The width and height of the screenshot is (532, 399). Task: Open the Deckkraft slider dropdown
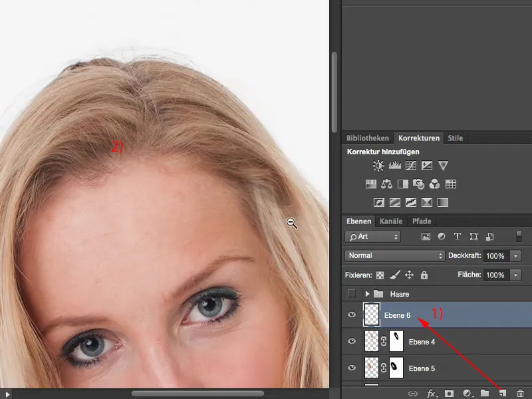click(515, 256)
